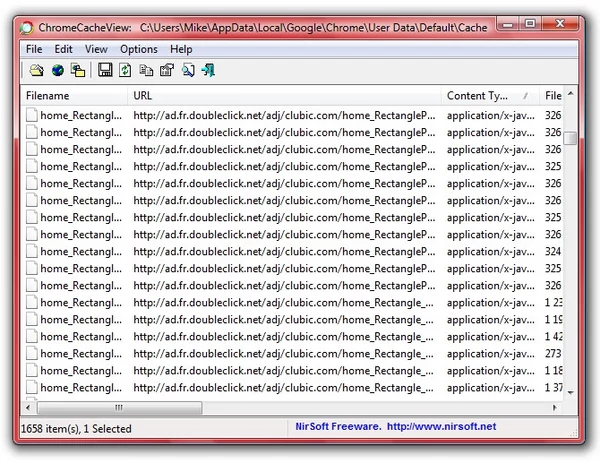Click the vertical scrollbar up arrow
This screenshot has height=463, width=600.
pos(571,93)
